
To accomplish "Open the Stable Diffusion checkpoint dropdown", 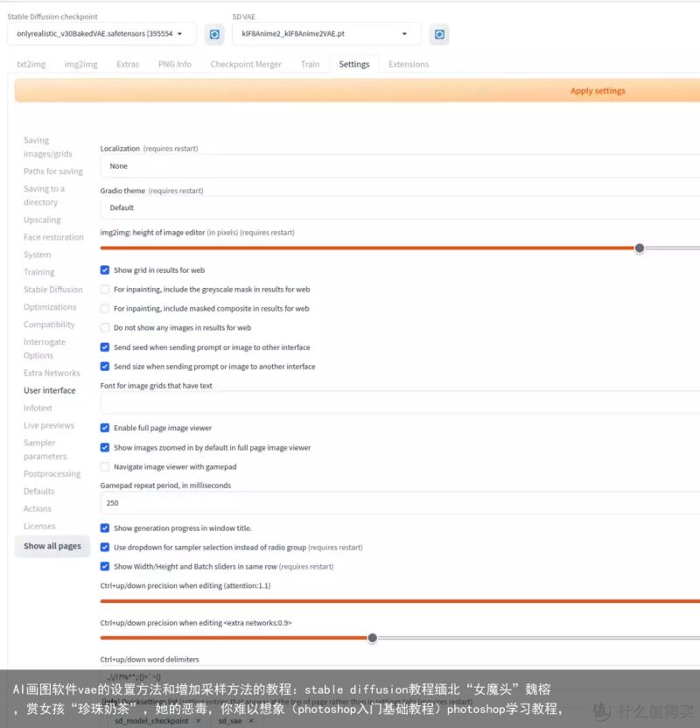I will [101, 34].
